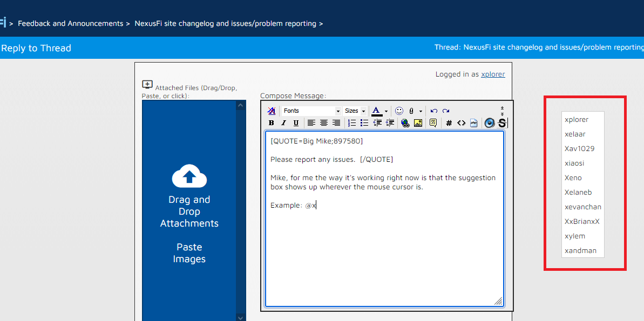The image size is (644, 321).
Task: Open the xplorer profile link
Action: (x=493, y=74)
